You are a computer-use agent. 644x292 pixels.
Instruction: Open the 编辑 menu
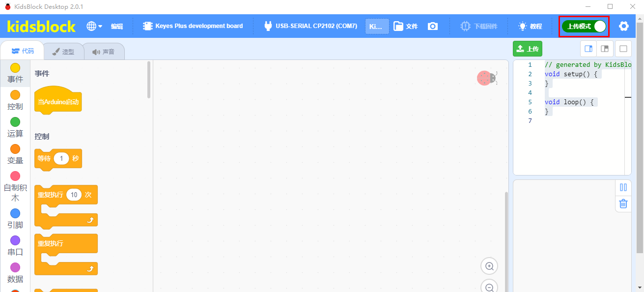click(x=116, y=26)
